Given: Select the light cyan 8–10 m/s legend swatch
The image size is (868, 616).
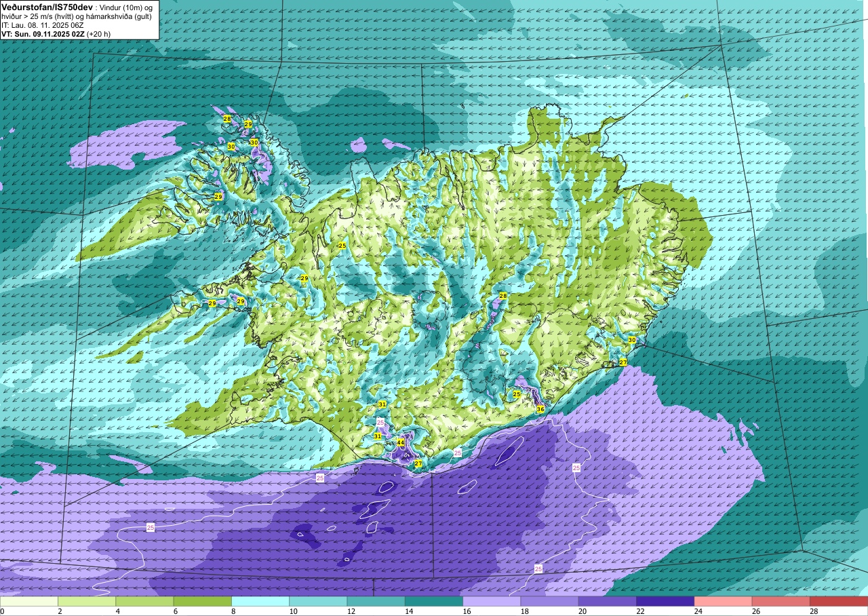Looking at the screenshot, I should (260, 601).
